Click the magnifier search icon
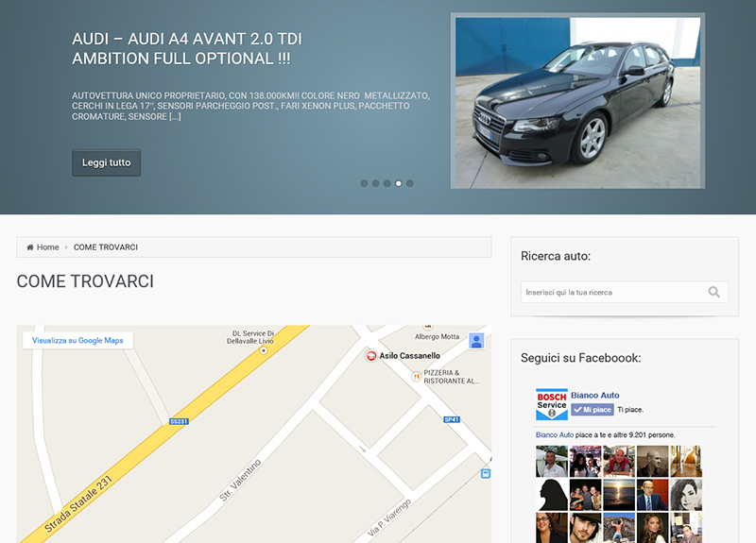 714,292
